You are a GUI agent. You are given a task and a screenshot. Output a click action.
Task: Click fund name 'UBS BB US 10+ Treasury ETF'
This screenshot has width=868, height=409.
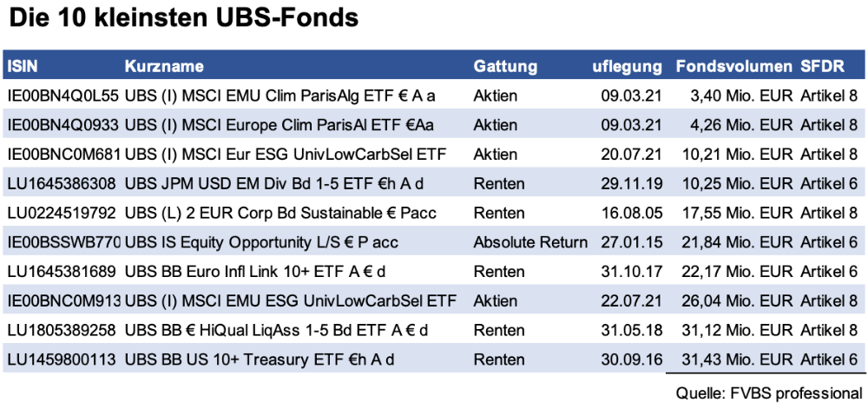pos(260,360)
